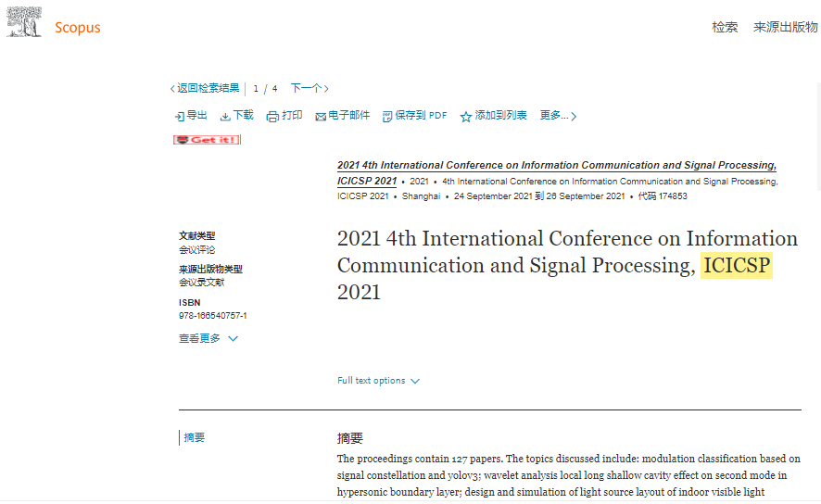Select the ISBN value 978-166540757-1
The height and width of the screenshot is (504, 821).
pyautogui.click(x=212, y=316)
